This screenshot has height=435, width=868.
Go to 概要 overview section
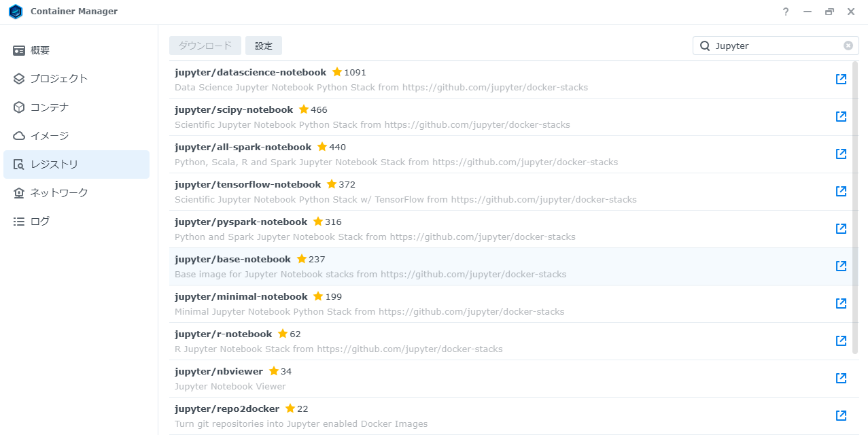[76, 50]
